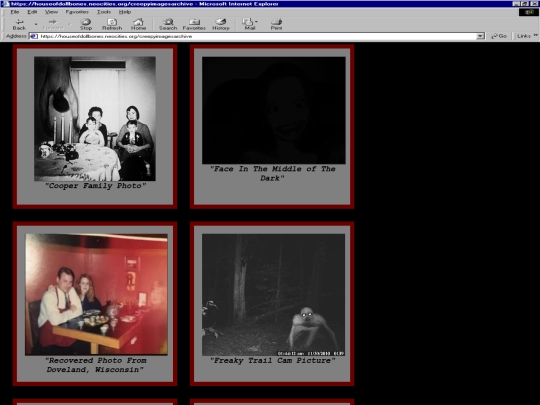Go back using the Back toolbar button
This screenshot has width=540, height=405.
pos(19,24)
